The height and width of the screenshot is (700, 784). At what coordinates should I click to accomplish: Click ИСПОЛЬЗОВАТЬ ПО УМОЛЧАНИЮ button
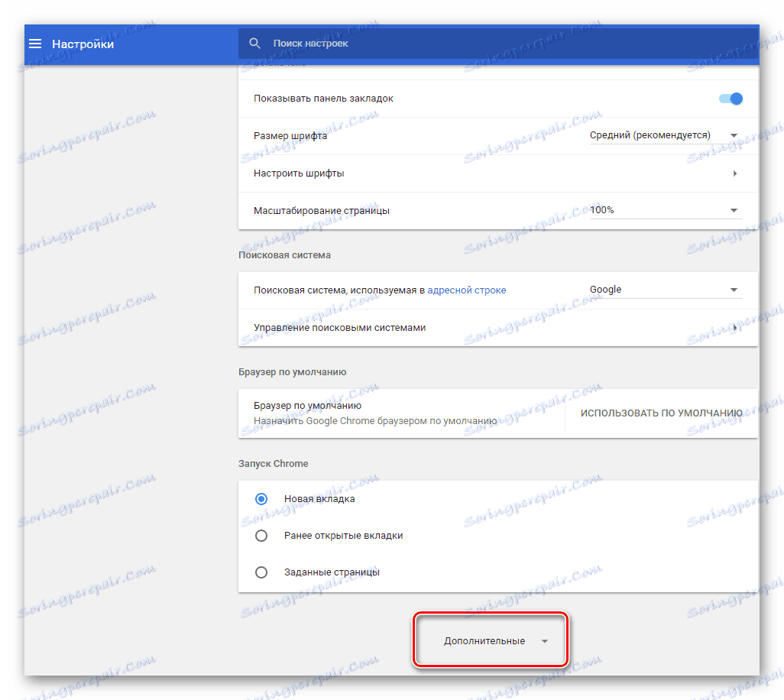click(x=661, y=413)
